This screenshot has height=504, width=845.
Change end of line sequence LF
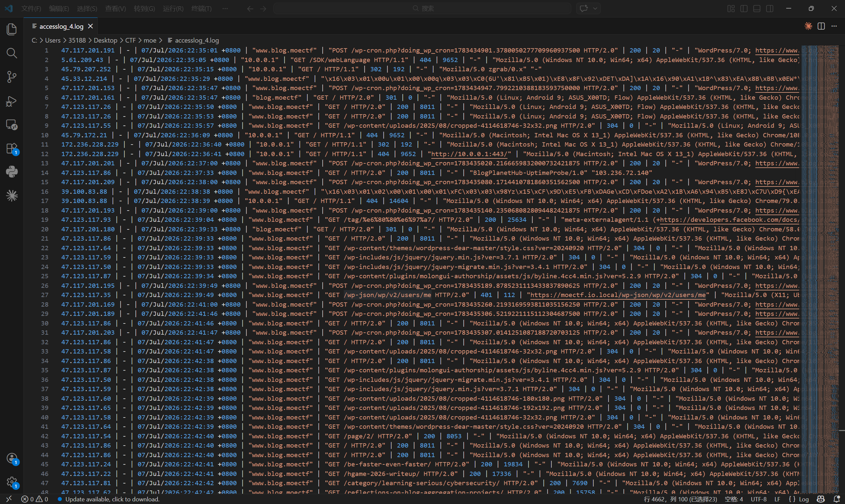coord(777,499)
